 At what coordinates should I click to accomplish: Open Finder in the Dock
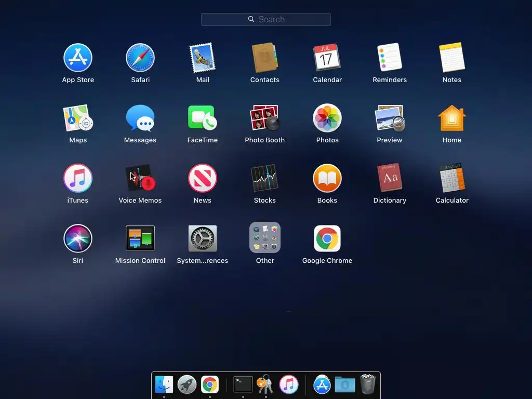(164, 384)
